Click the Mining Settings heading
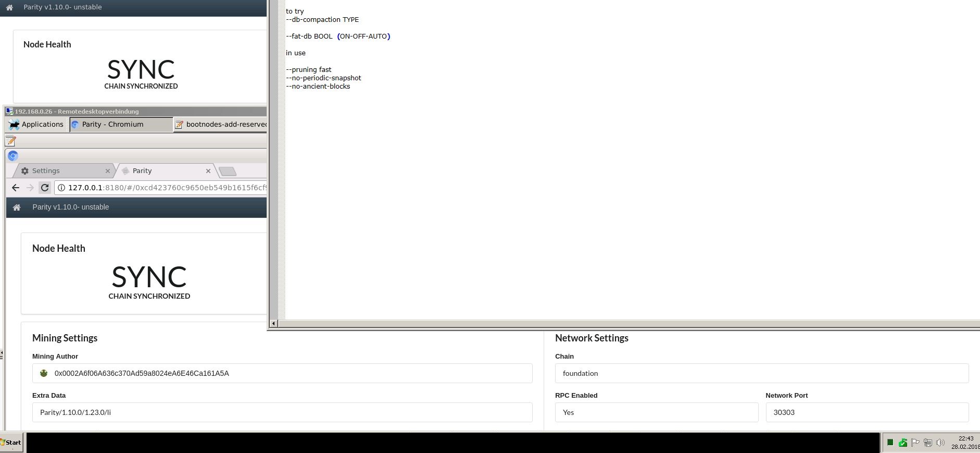Screen dimensions: 980x453 pyautogui.click(x=65, y=338)
